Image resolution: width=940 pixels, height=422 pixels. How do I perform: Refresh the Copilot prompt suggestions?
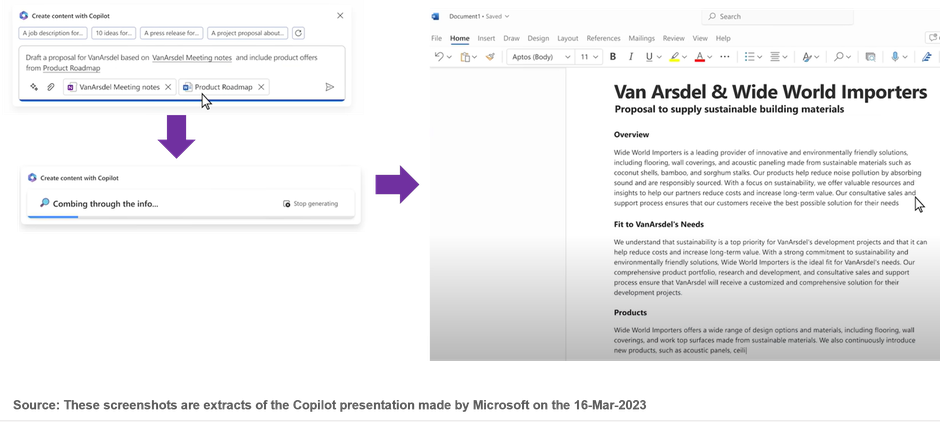(x=299, y=33)
